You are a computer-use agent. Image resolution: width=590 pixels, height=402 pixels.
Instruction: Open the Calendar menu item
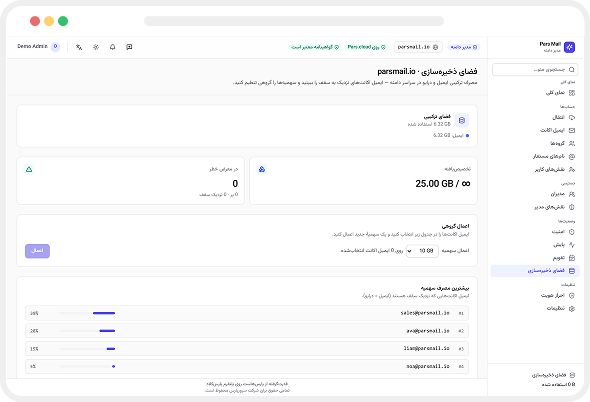pyautogui.click(x=535, y=258)
